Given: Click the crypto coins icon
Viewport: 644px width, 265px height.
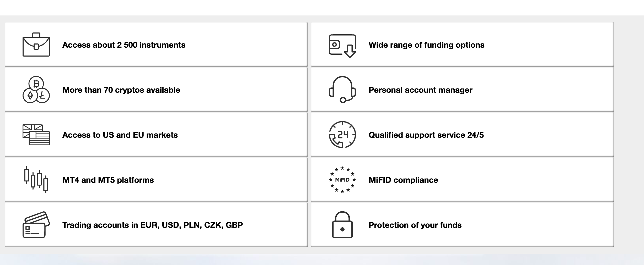Looking at the screenshot, I should [x=36, y=90].
